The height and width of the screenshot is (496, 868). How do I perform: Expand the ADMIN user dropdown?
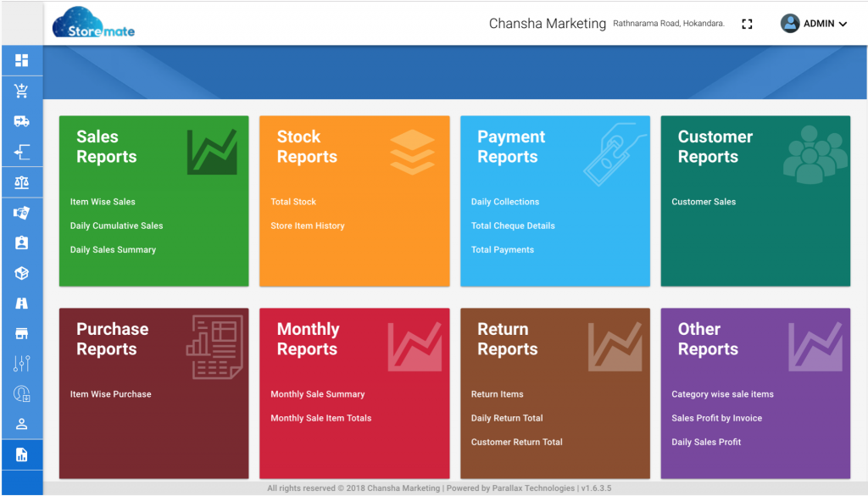[x=814, y=24]
